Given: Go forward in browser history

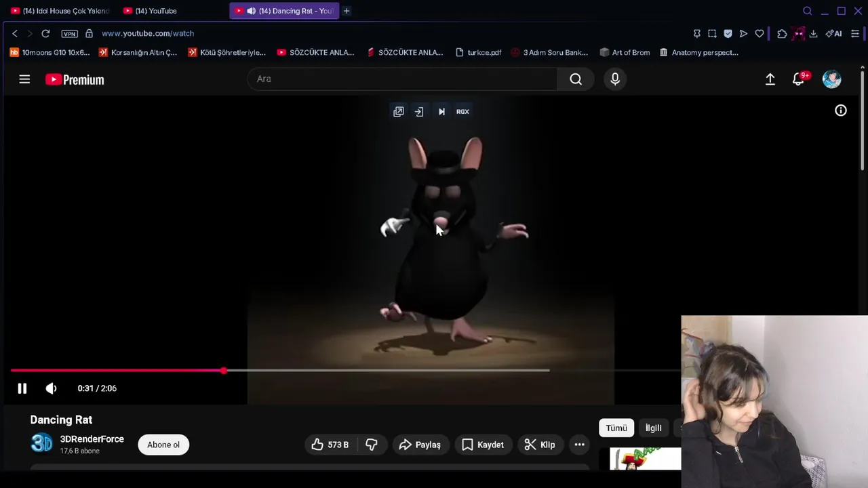Looking at the screenshot, I should point(29,33).
